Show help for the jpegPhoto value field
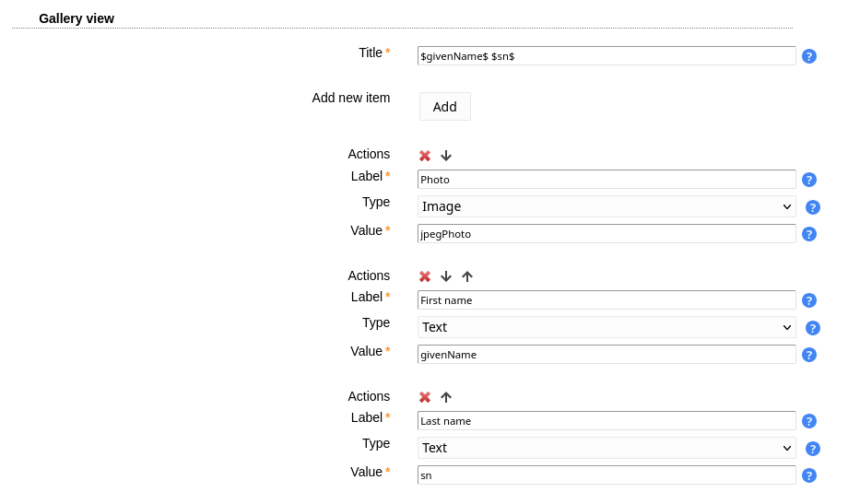This screenshot has width=848, height=504. (809, 234)
